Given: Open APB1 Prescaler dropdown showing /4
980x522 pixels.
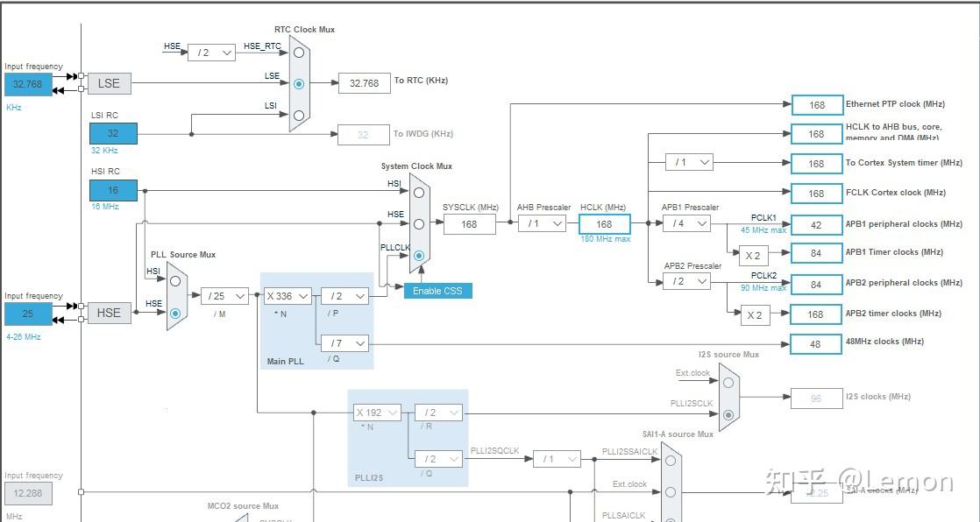Looking at the screenshot, I should pyautogui.click(x=687, y=223).
